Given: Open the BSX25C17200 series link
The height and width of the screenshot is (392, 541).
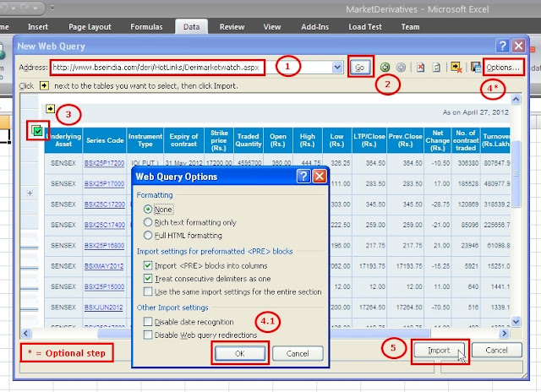Looking at the screenshot, I should click(x=105, y=204).
